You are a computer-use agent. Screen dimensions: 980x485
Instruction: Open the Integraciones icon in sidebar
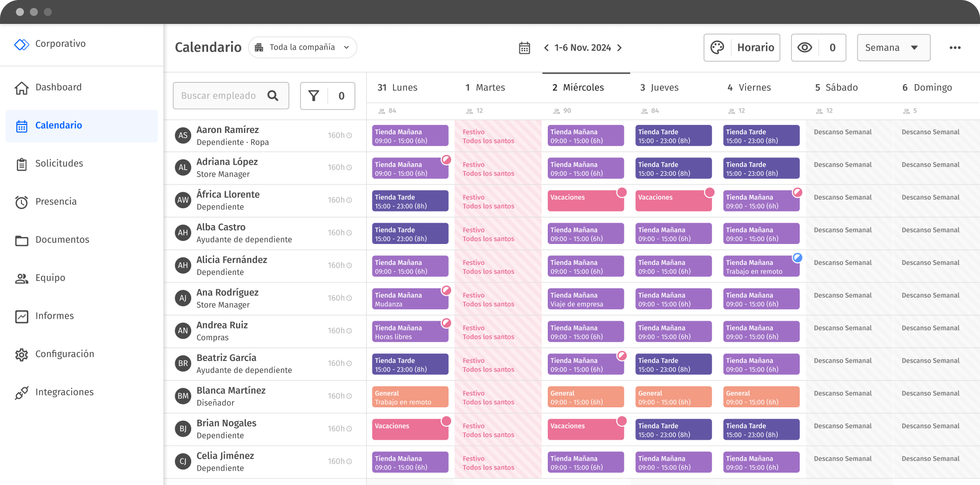(x=21, y=392)
